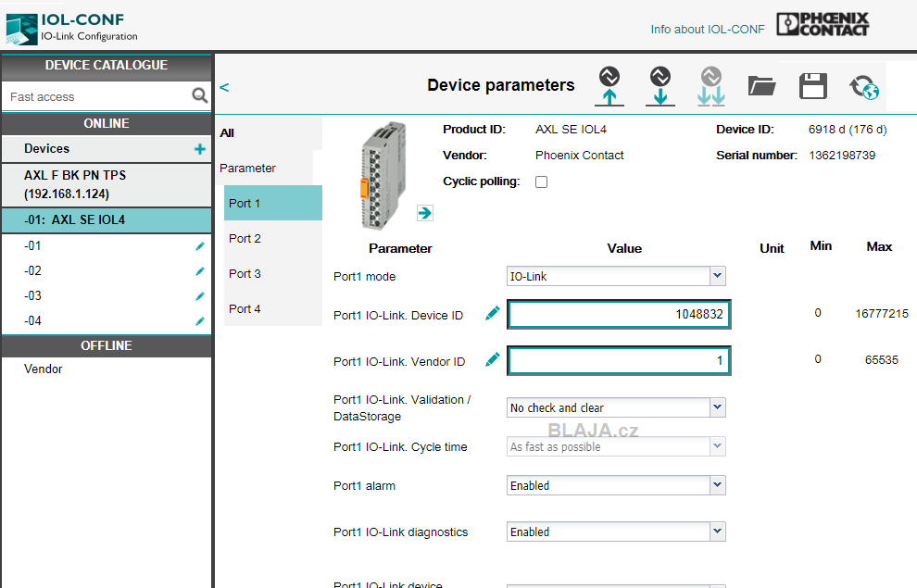Open the Info about IOL-CONF link

[708, 30]
